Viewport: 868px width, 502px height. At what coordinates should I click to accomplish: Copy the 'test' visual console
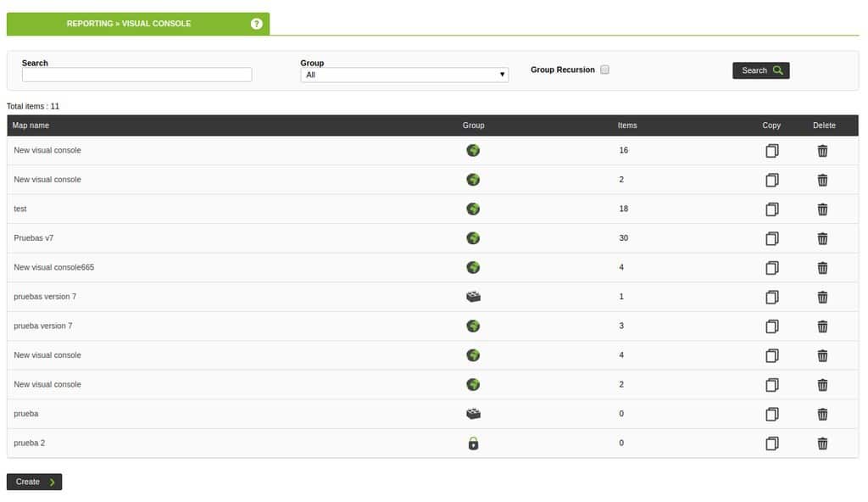(772, 209)
